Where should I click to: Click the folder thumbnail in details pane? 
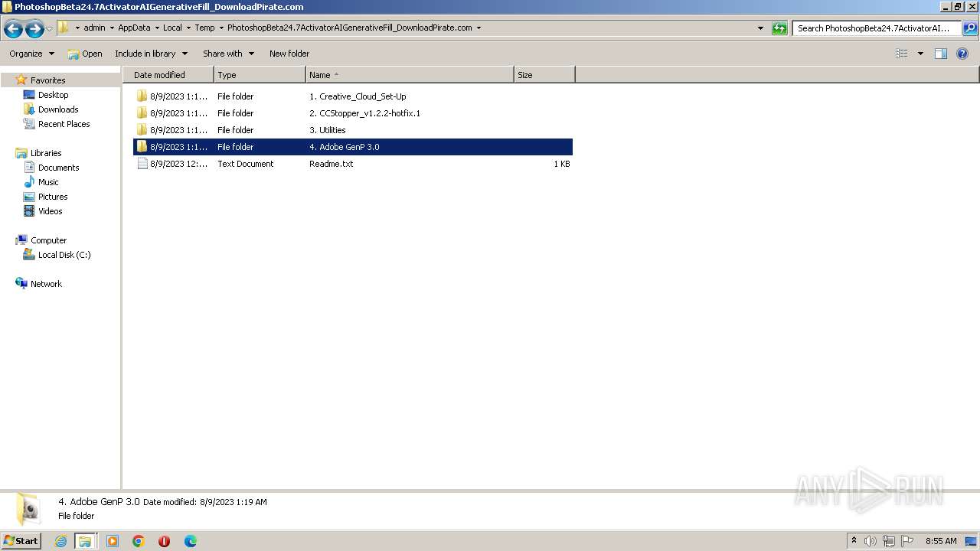coord(29,509)
